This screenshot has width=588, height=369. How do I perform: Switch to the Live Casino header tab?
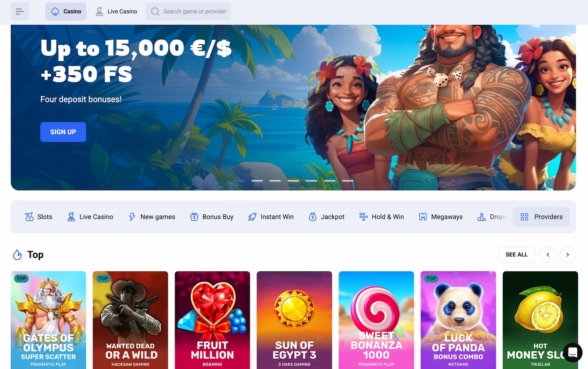tap(116, 11)
